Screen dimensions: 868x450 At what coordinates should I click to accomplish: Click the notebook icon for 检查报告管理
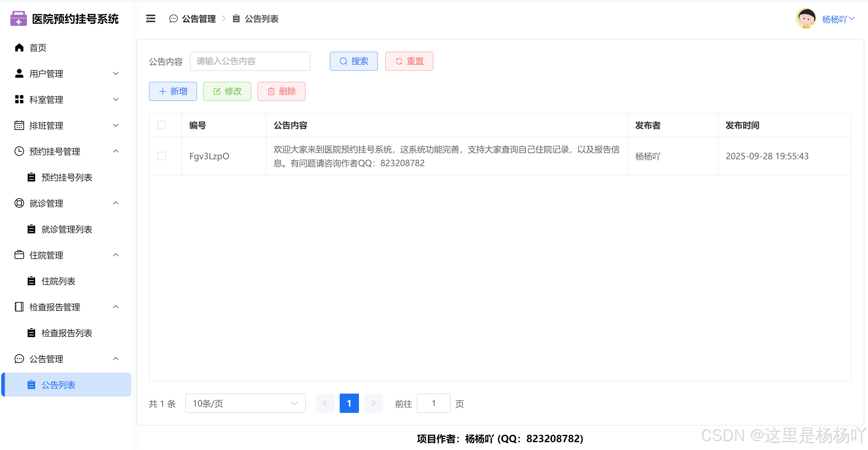(19, 307)
